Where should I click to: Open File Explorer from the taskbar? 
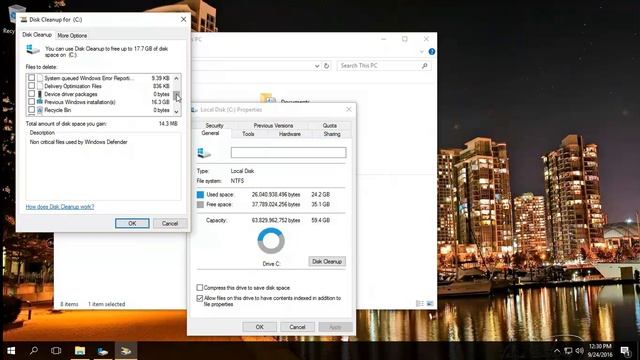tap(80, 351)
